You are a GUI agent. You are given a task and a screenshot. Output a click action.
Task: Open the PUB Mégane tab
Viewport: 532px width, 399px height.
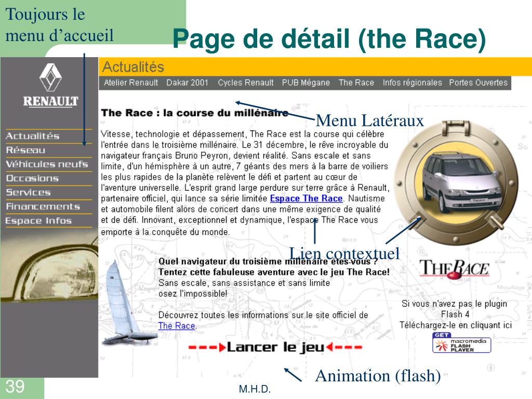click(x=306, y=83)
